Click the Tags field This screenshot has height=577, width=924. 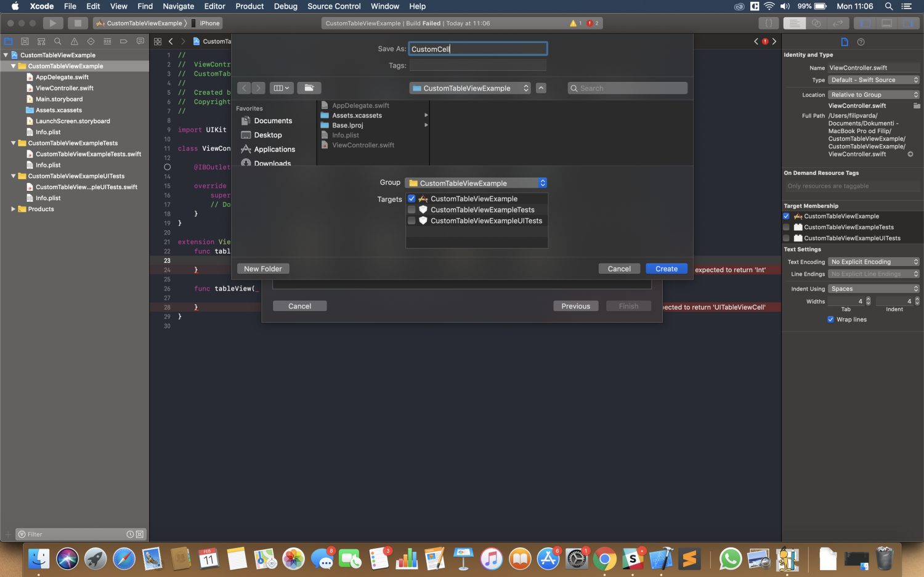point(478,65)
